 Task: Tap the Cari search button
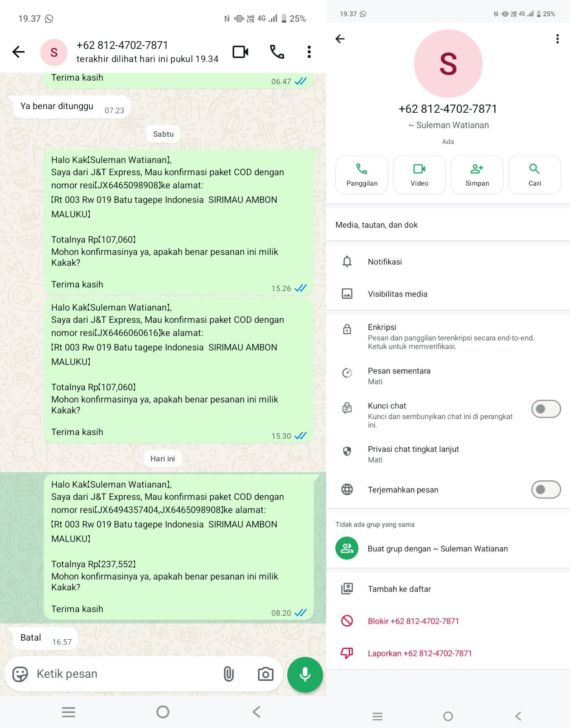[x=535, y=175]
